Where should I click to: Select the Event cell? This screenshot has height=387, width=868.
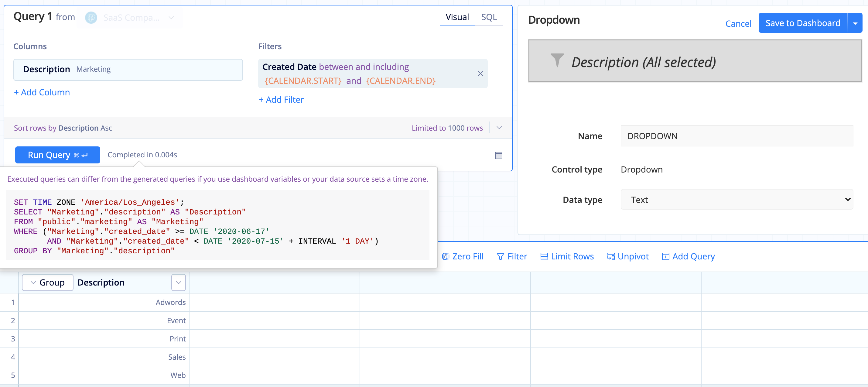pos(104,320)
